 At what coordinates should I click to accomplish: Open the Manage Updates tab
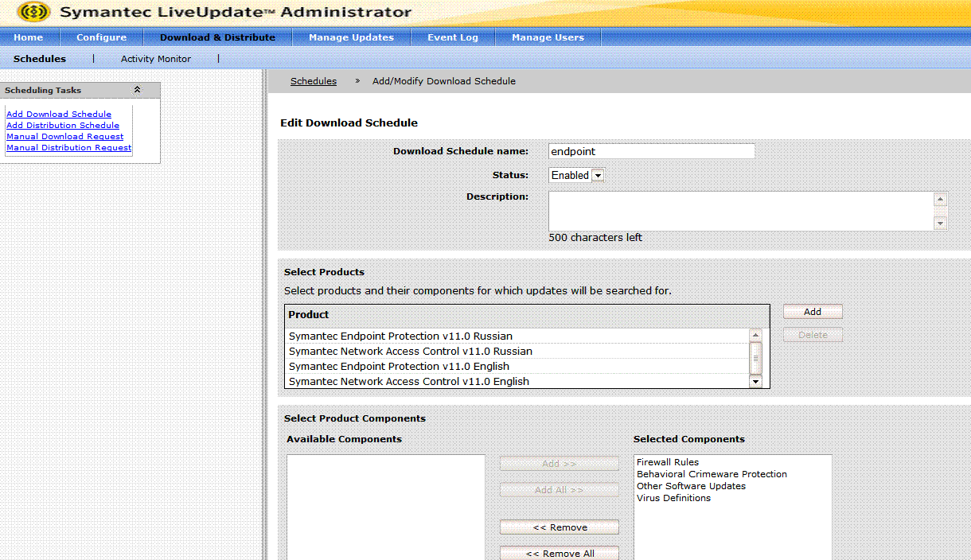[351, 37]
